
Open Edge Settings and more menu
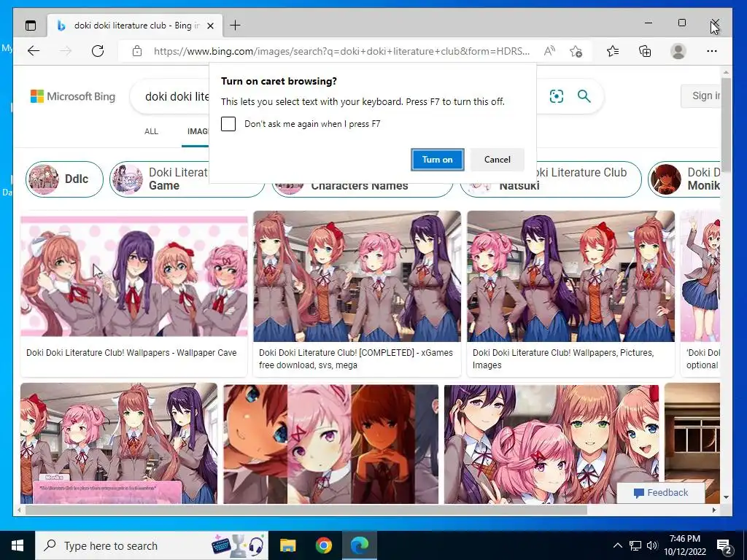[x=712, y=51]
